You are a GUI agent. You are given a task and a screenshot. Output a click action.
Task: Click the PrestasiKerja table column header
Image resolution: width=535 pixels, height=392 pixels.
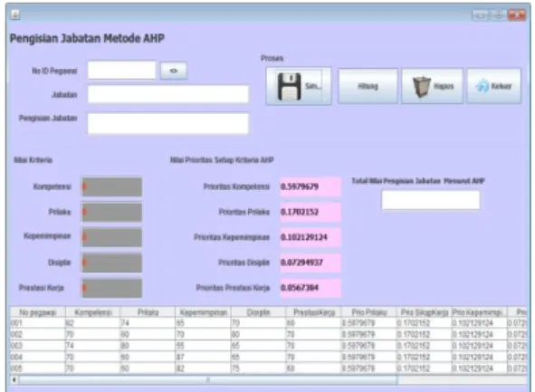314,312
